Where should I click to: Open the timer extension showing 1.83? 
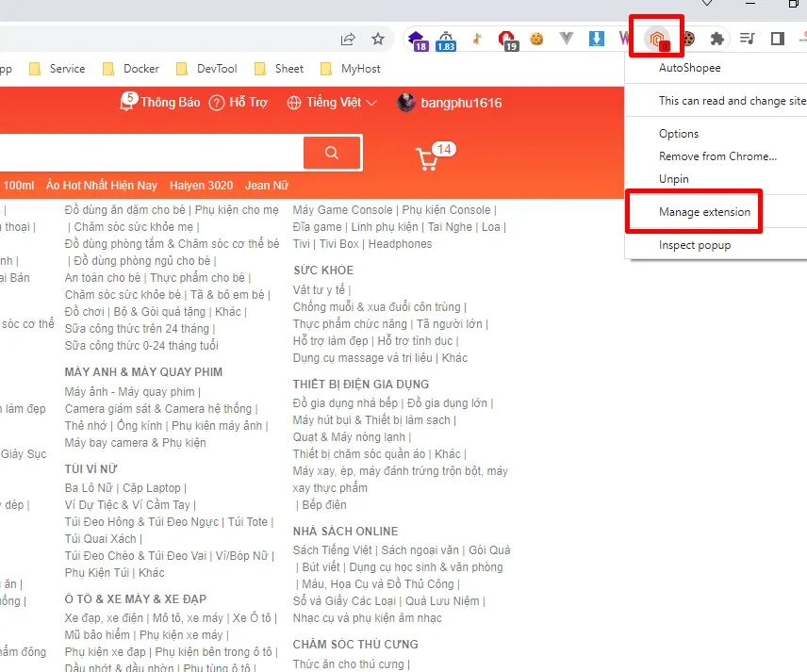(x=446, y=41)
